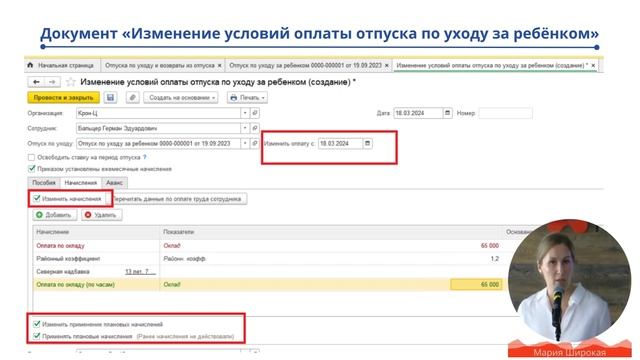This screenshot has width=640, height=360.
Task: Toggle Применять плановые начисления checkbox
Action: pyautogui.click(x=37, y=336)
